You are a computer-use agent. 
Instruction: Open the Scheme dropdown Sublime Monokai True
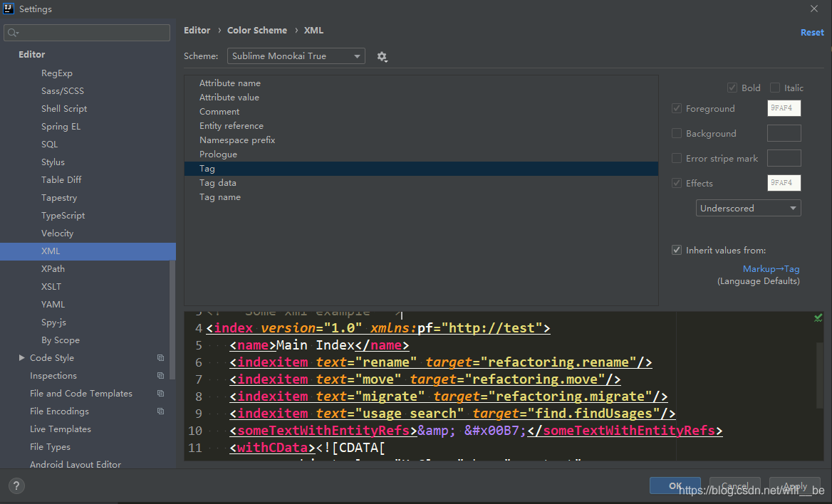[296, 56]
